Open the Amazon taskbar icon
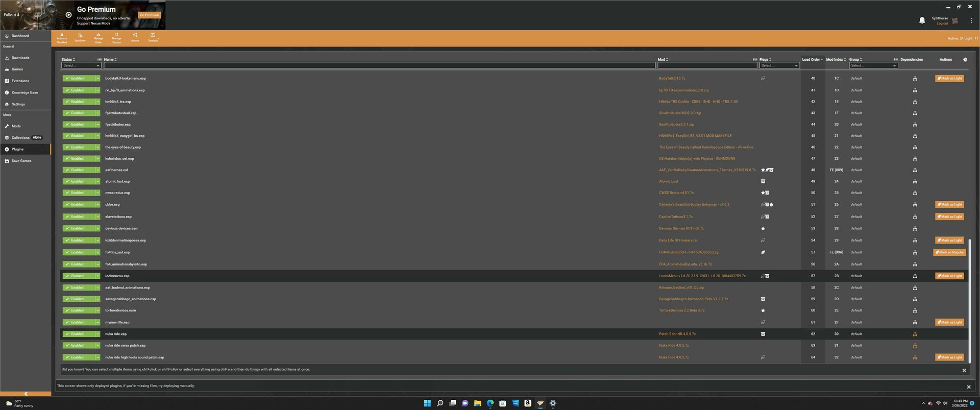This screenshot has height=410, width=980. (528, 403)
